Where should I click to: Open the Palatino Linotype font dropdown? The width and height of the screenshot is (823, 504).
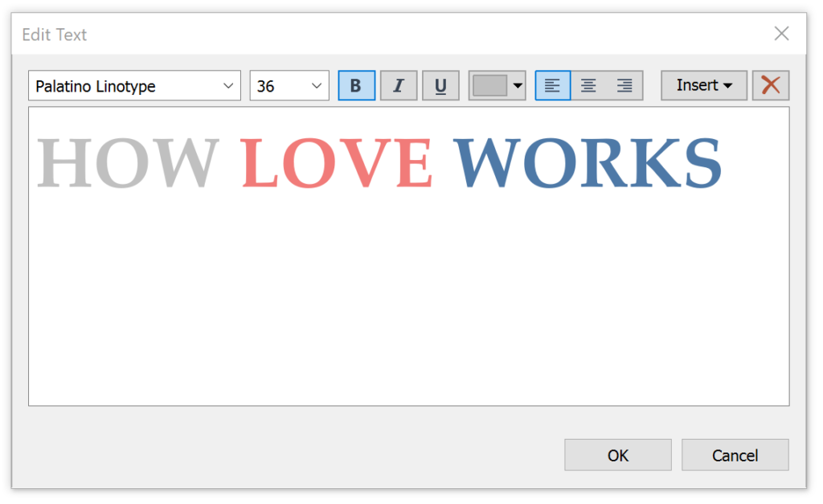(134, 85)
